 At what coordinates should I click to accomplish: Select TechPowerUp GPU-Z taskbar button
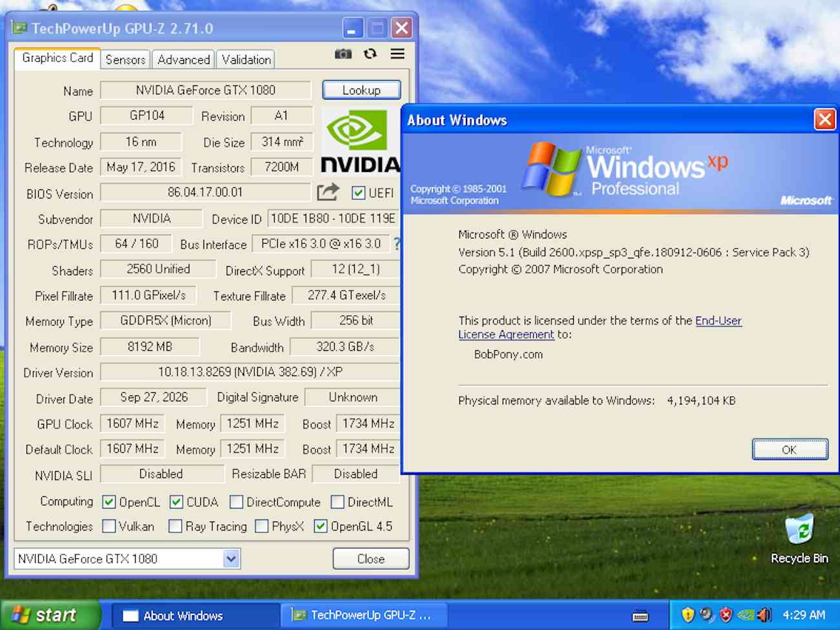(x=364, y=616)
